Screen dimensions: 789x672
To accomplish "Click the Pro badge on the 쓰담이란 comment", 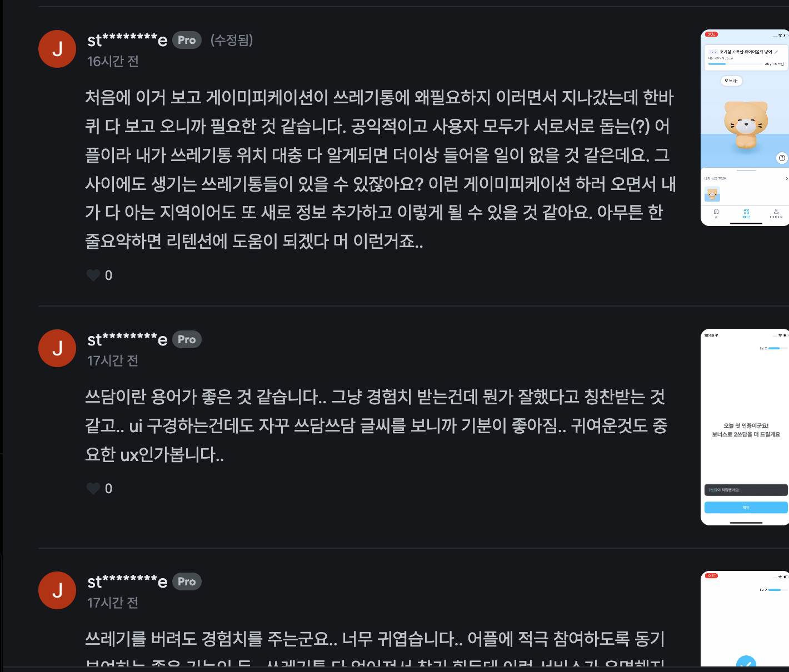I will (187, 339).
